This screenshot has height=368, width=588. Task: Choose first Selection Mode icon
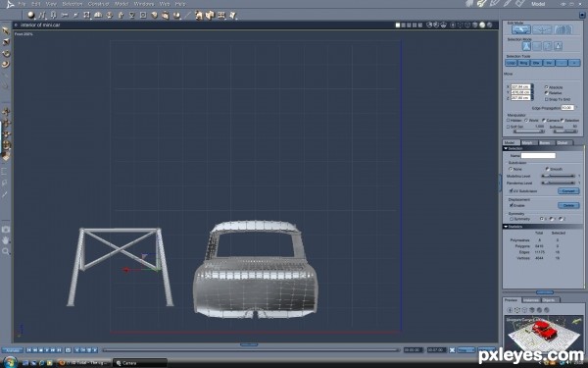[526, 46]
